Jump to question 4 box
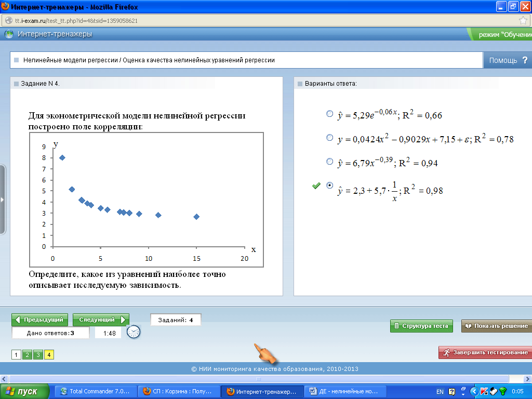Image resolution: width=532 pixels, height=399 pixels. pos(49,355)
